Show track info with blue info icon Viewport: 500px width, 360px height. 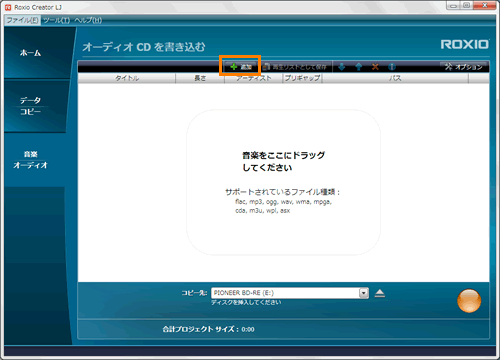tap(392, 67)
